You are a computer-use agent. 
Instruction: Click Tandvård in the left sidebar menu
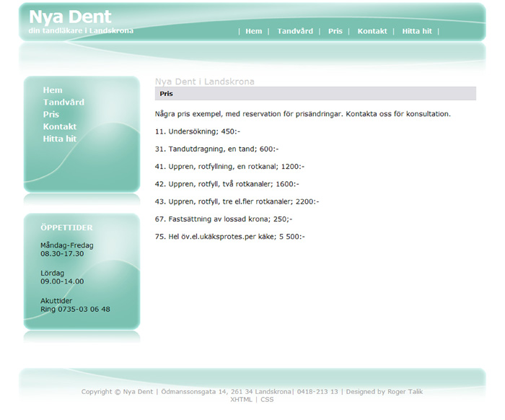pyautogui.click(x=63, y=102)
